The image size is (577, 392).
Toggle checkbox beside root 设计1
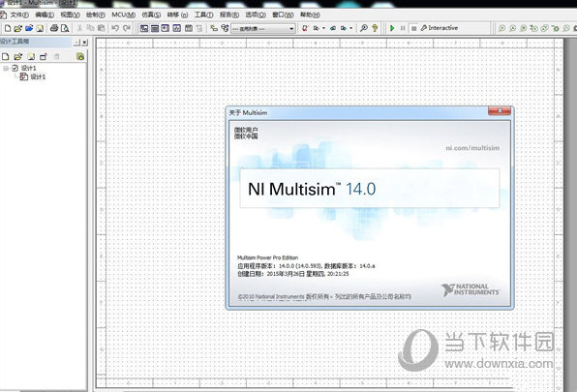(x=15, y=68)
